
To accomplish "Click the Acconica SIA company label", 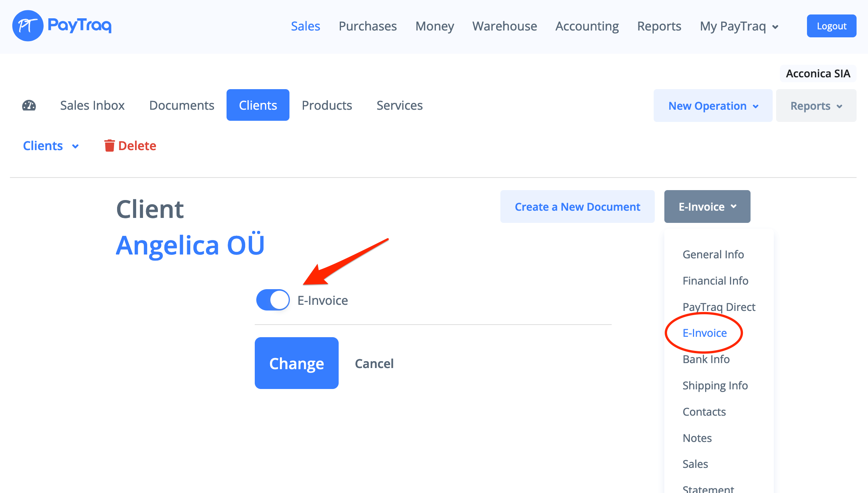I will pos(818,74).
